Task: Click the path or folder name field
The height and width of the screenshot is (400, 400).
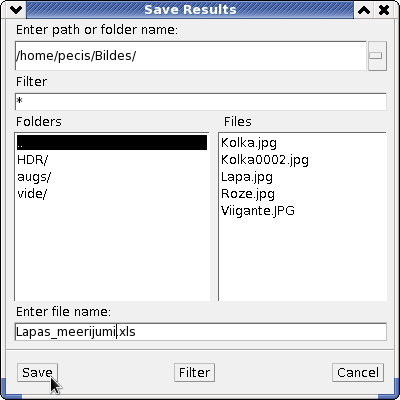Action: 191,56
